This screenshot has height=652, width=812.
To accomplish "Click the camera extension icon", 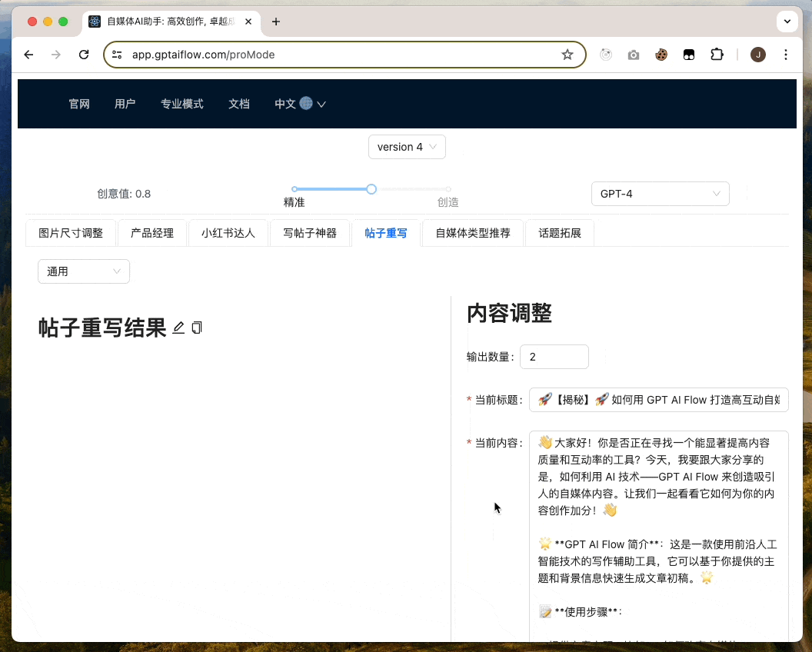I will point(634,55).
